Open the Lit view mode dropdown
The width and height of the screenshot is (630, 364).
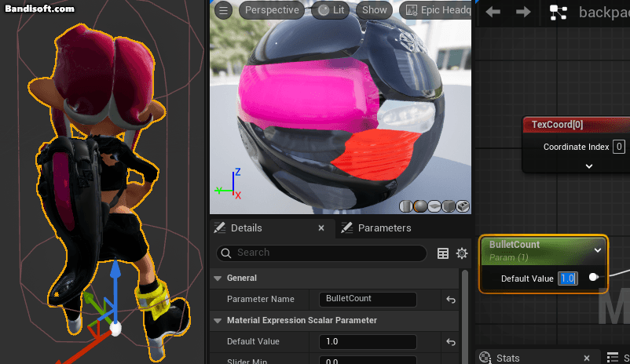click(x=331, y=10)
